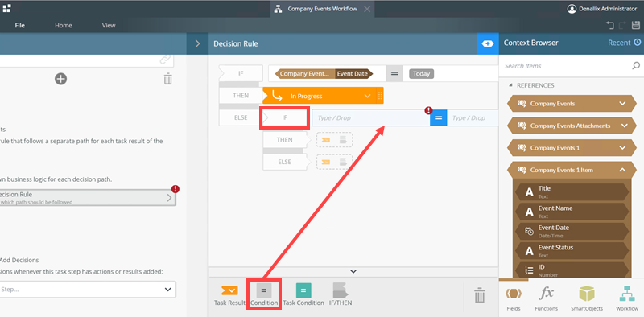This screenshot has width=644, height=317.
Task: Open the Fields category
Action: pyautogui.click(x=514, y=298)
